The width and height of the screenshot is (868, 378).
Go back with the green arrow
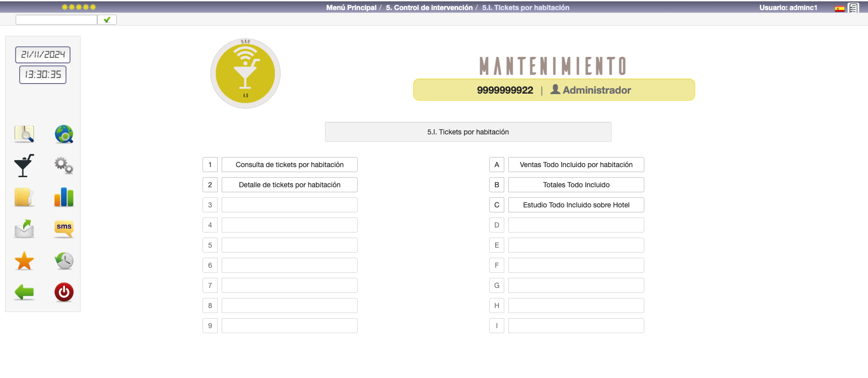(24, 292)
